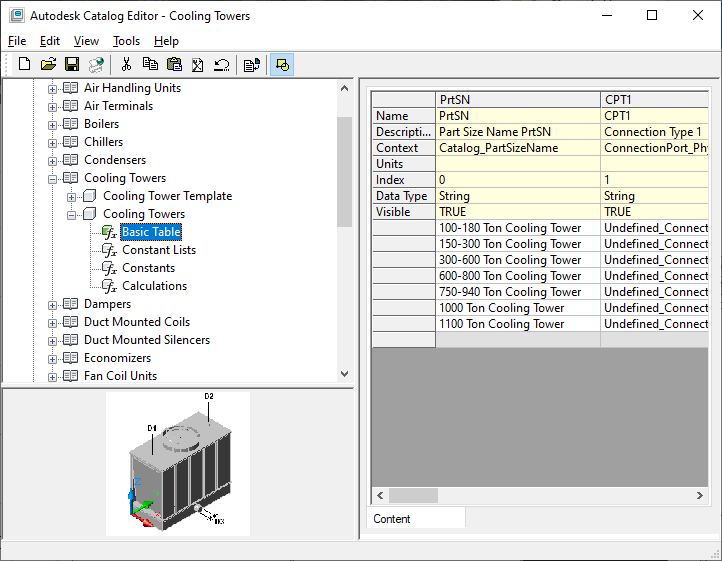Click the Chillers chapter book icon
This screenshot has width=722, height=561.
pos(70,141)
